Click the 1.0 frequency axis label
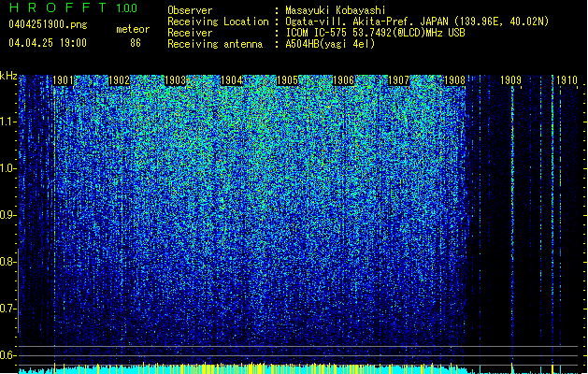Viewport: 588px width, 374px height. pyautogui.click(x=7, y=168)
